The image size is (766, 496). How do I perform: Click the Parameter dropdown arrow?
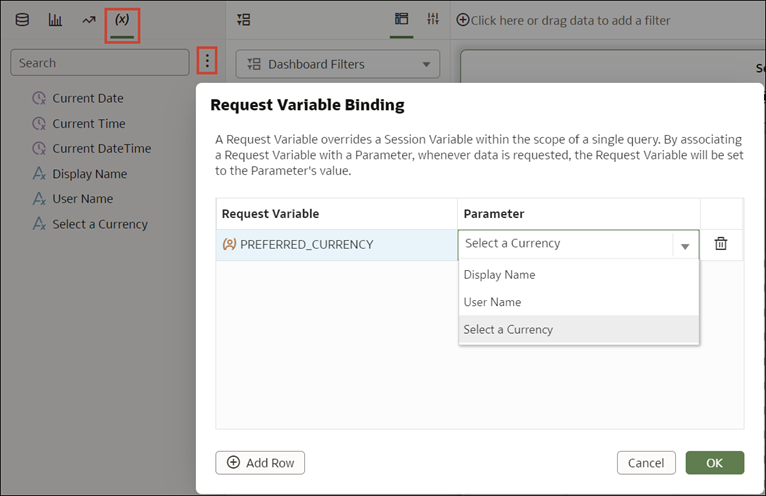click(x=685, y=246)
